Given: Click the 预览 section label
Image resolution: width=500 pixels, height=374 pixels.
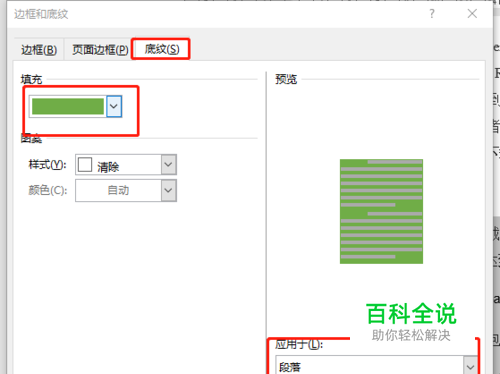Looking at the screenshot, I should 286,79.
